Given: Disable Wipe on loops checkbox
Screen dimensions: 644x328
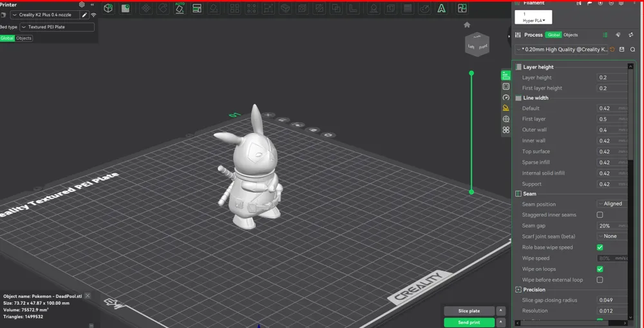Looking at the screenshot, I should pos(600,269).
